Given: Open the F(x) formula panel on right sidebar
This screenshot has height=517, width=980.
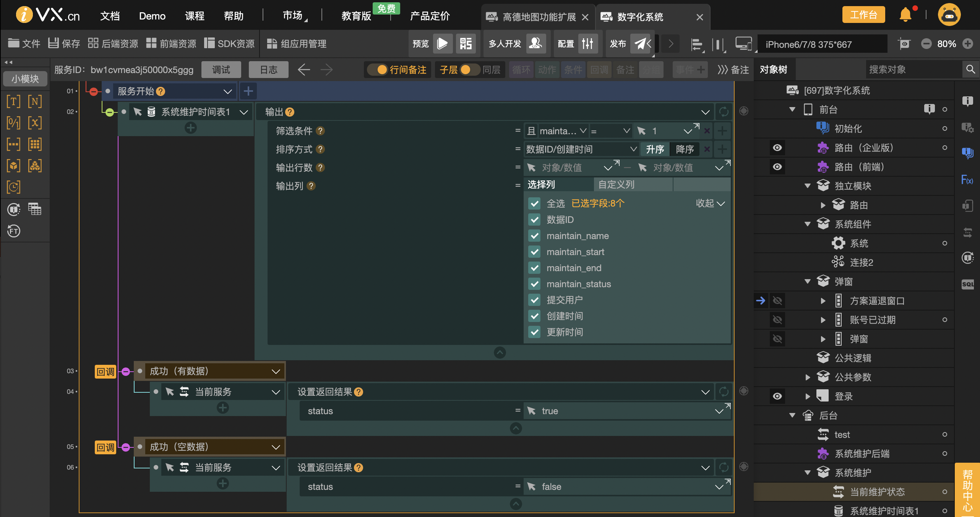Looking at the screenshot, I should [968, 180].
